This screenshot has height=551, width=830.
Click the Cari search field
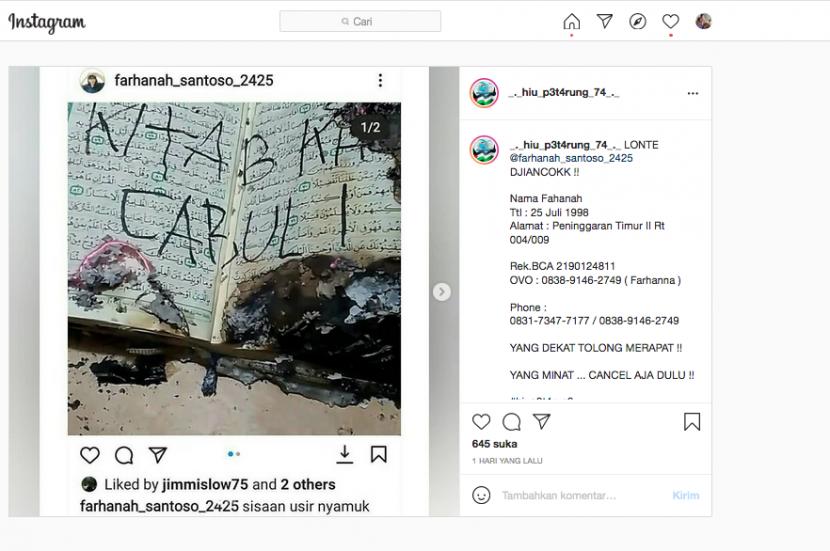point(360,21)
